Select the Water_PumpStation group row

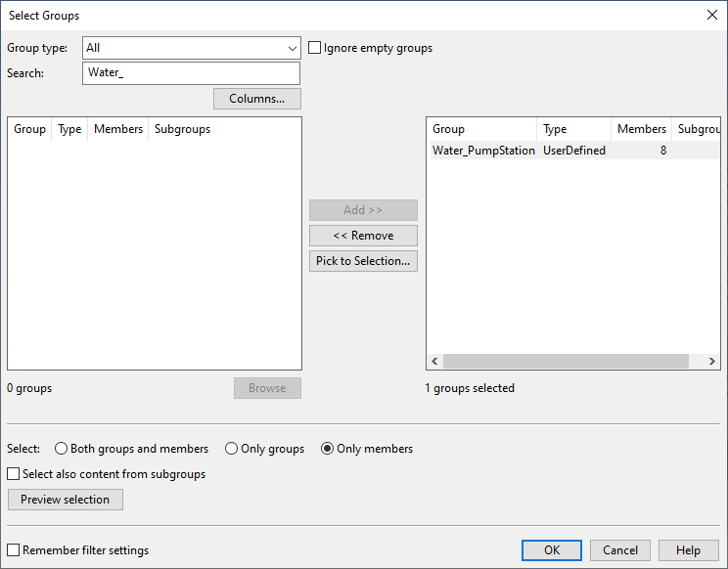[483, 151]
